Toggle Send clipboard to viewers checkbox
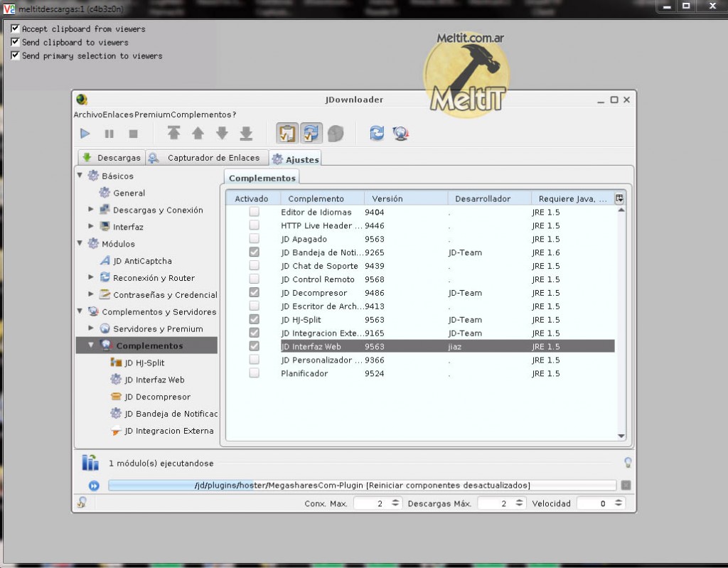This screenshot has width=728, height=568. 15,42
